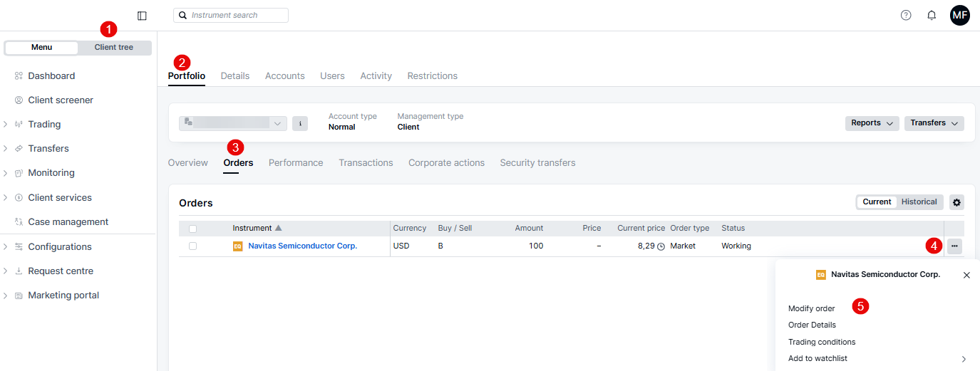Close the Navitas Semiconductor popup menu
The image size is (980, 371).
point(966,275)
